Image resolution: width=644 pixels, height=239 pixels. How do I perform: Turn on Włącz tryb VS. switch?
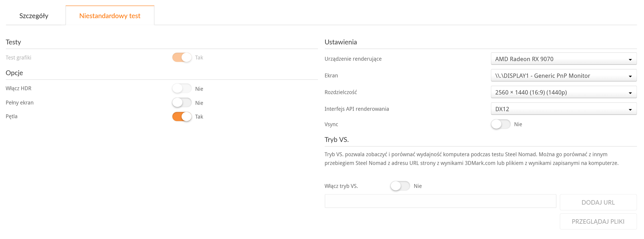coord(400,186)
